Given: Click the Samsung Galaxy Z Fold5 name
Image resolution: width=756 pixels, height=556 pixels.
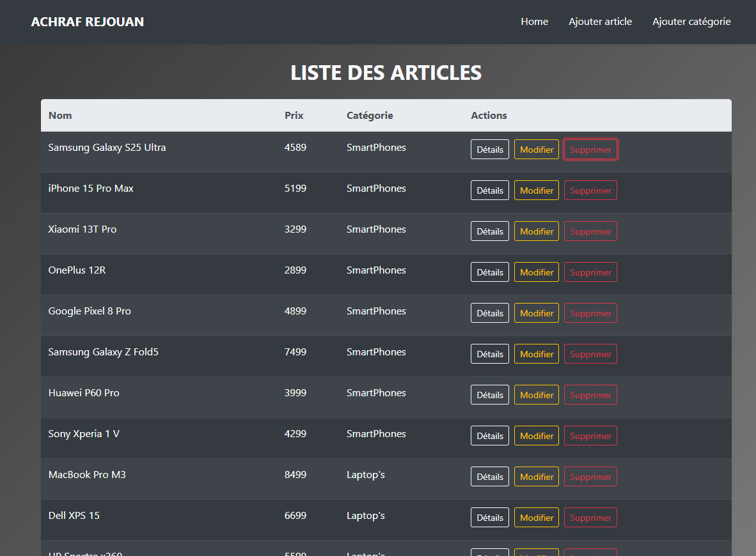Looking at the screenshot, I should [103, 352].
